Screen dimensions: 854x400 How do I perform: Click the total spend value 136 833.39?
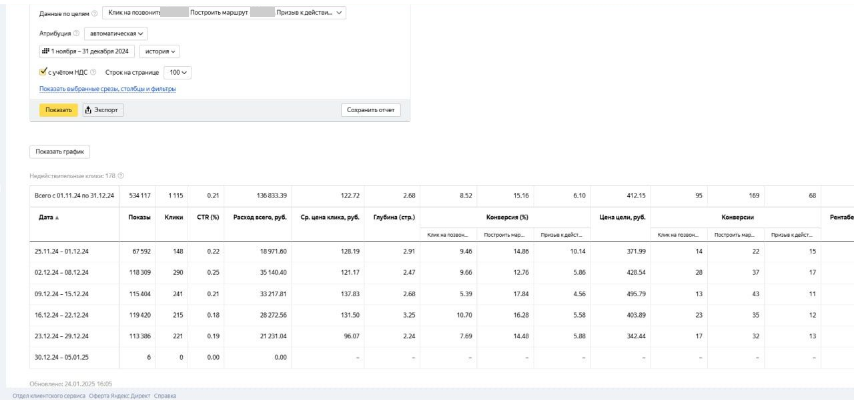point(271,196)
